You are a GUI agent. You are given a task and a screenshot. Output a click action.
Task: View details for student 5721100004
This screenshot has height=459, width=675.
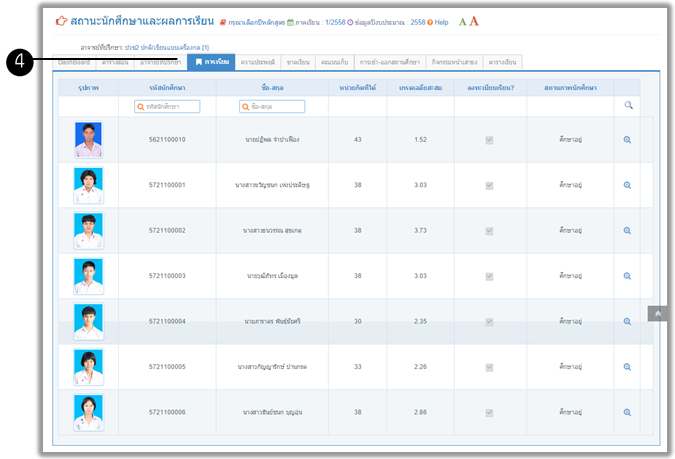627,321
